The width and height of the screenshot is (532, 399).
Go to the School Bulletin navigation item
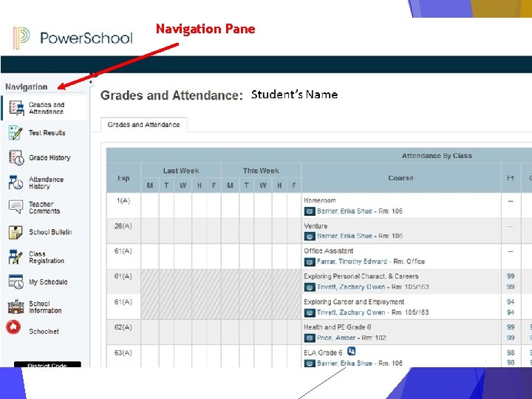click(50, 233)
